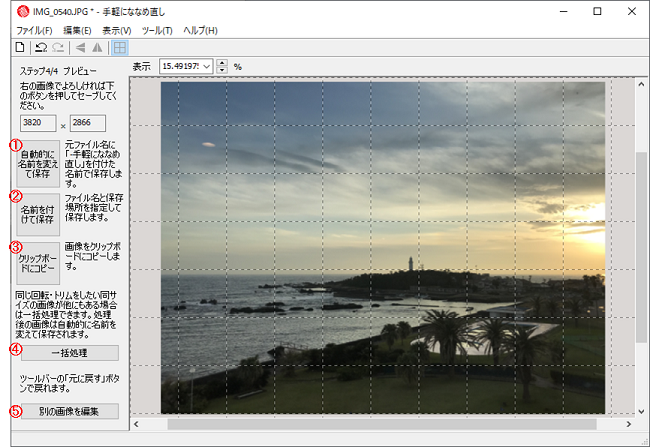Open the ファイル(F) menu
This screenshot has height=447, width=650.
(35, 30)
